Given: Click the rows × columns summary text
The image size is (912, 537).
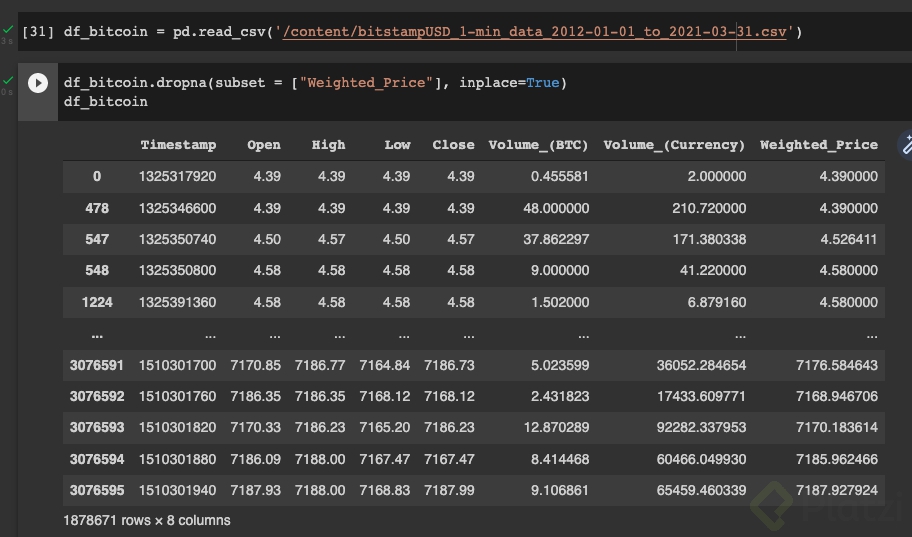Looking at the screenshot, I should [147, 520].
